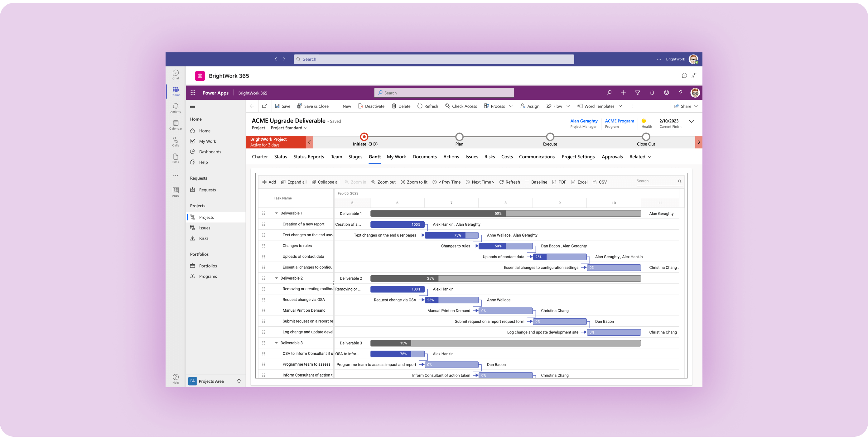868x447 pixels.
Task: Open the advanced filter funnel icon
Action: pyautogui.click(x=637, y=93)
